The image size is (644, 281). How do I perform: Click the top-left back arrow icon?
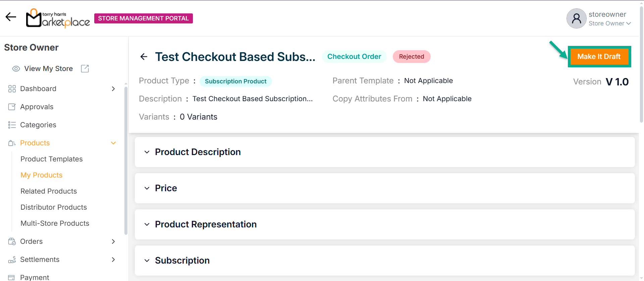click(x=11, y=17)
